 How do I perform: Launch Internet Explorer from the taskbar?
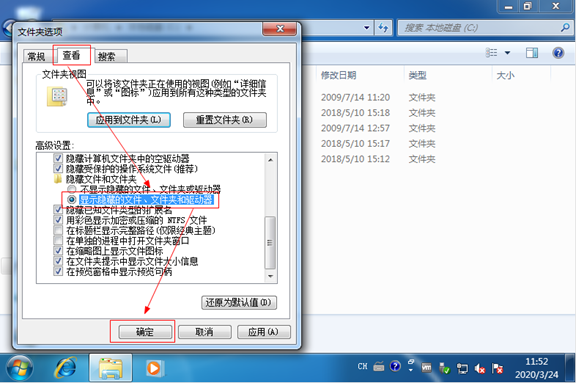click(66, 368)
